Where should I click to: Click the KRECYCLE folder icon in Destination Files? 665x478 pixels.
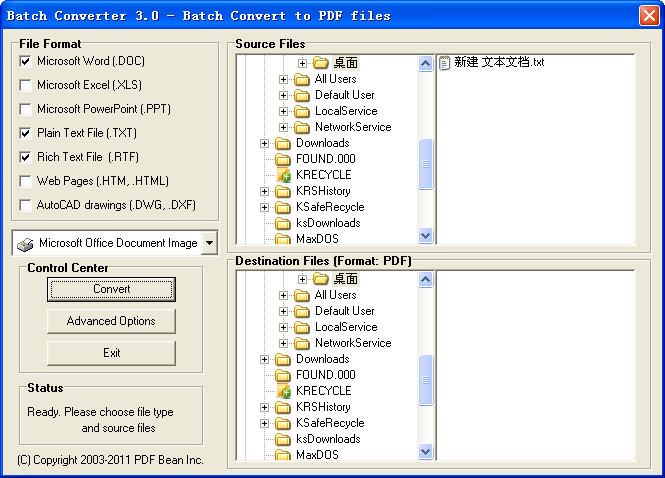pyautogui.click(x=283, y=391)
